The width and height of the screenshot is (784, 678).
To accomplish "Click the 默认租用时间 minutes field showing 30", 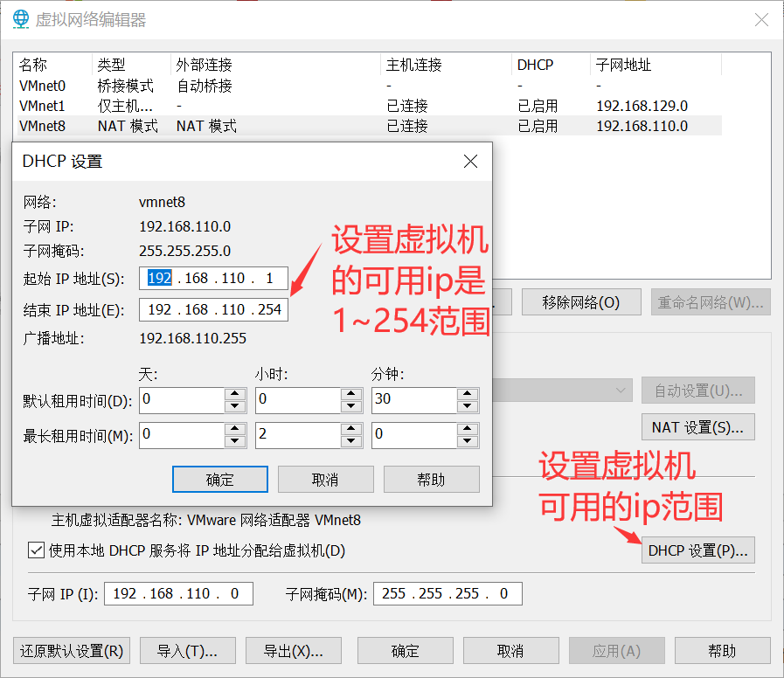I will [x=414, y=400].
